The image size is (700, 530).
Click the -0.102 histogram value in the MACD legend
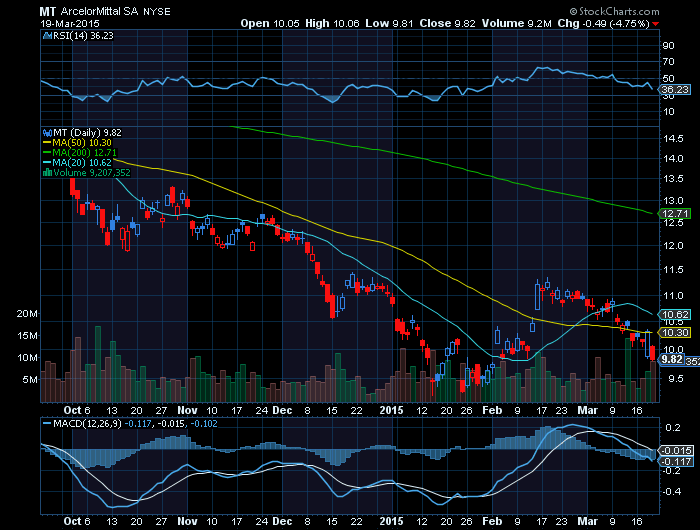(x=204, y=423)
